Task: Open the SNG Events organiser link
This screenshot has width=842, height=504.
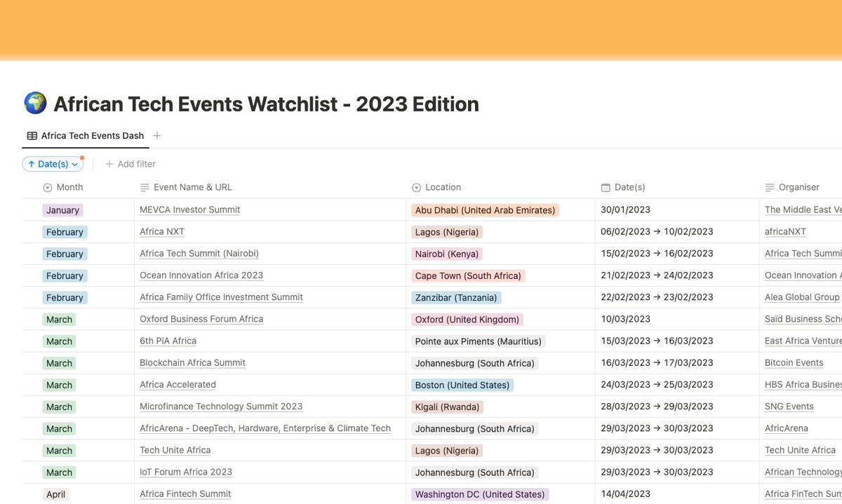Action: (789, 407)
